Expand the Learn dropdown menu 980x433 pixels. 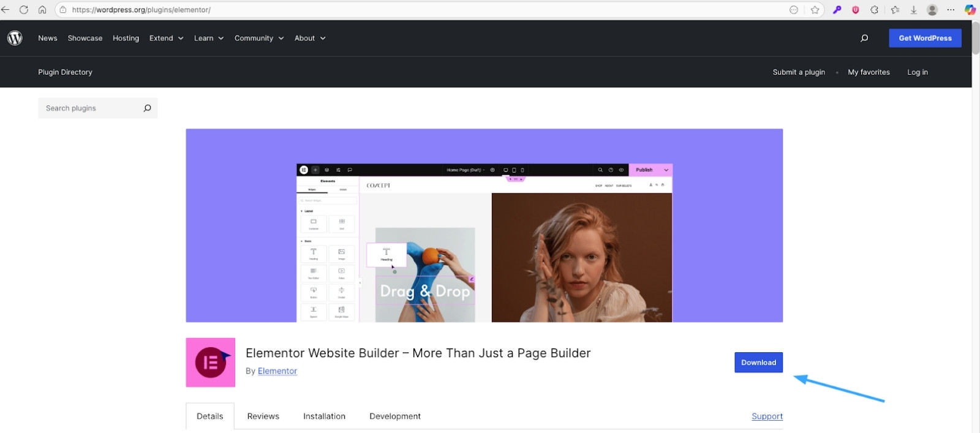(209, 38)
